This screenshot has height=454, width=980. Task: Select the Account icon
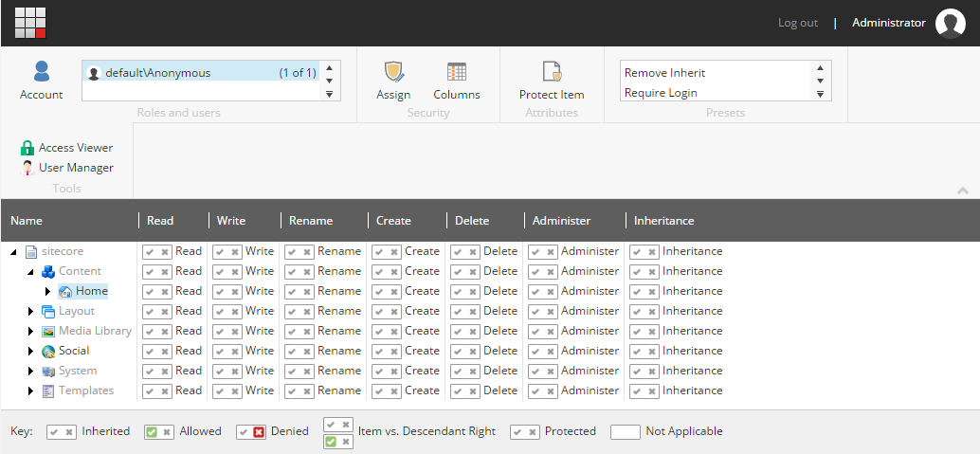[x=42, y=71]
